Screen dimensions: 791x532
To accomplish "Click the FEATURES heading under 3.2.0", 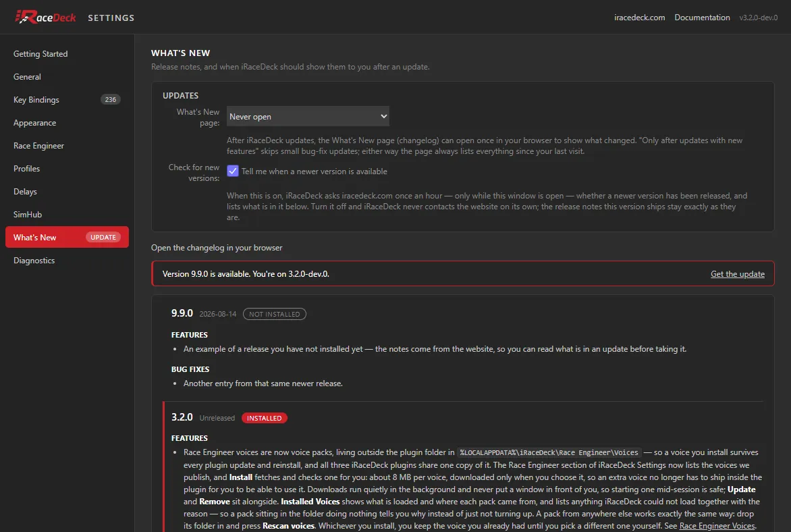I will [189, 438].
